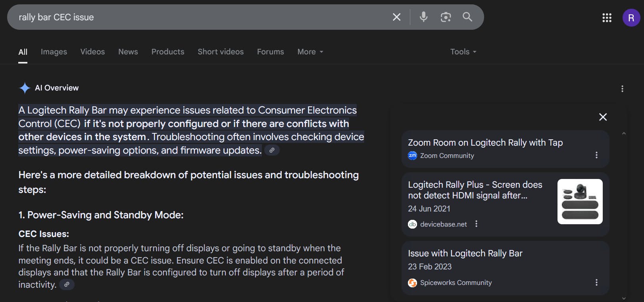Image resolution: width=644 pixels, height=302 pixels.
Task: Click the devicebase.net favicon
Action: coord(412,224)
